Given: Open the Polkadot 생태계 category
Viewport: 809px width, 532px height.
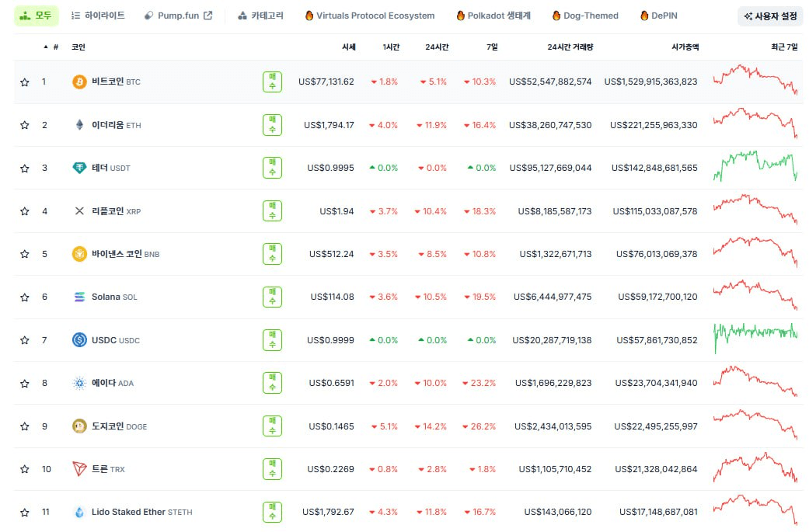Looking at the screenshot, I should coord(493,16).
